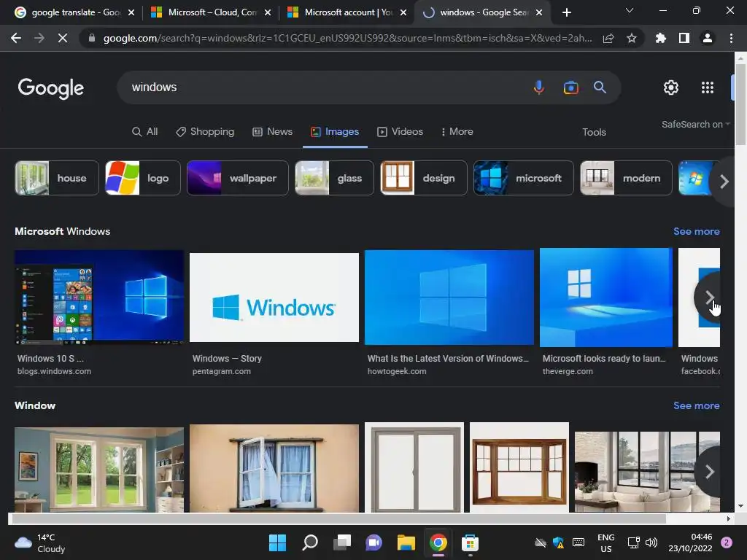The height and width of the screenshot is (560, 747).
Task: Open the Extensions puzzle icon
Action: 660,38
